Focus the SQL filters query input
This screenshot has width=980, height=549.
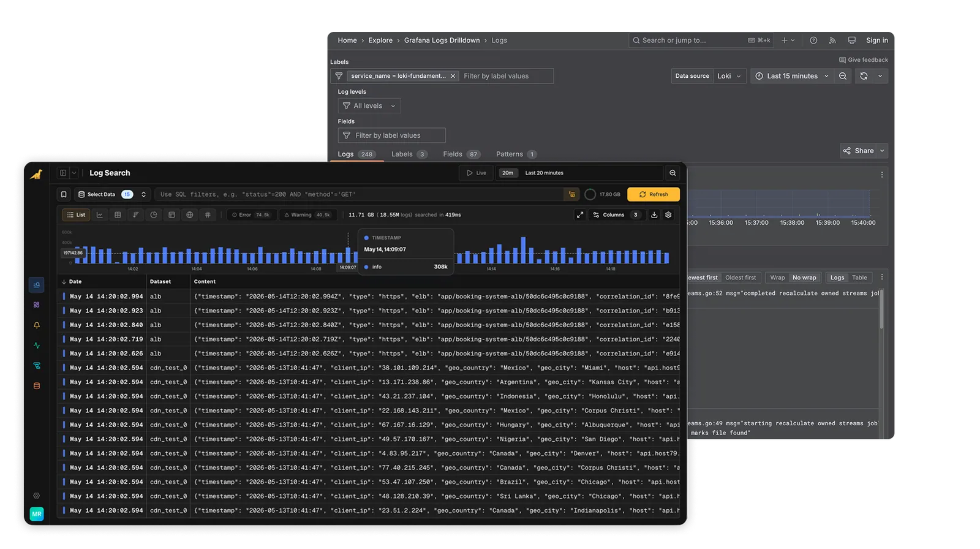[x=360, y=194]
